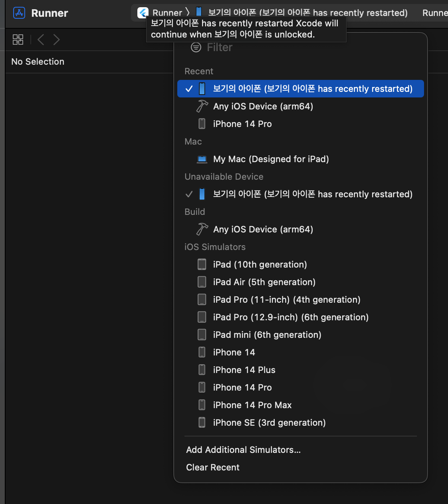Select iPhone 14 simulator
Image resolution: width=448 pixels, height=504 pixels.
pos(301,352)
